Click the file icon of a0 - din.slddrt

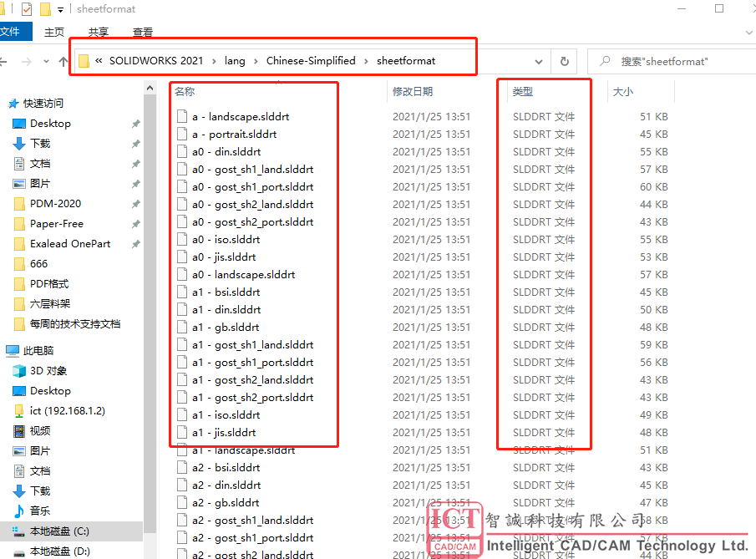click(182, 151)
